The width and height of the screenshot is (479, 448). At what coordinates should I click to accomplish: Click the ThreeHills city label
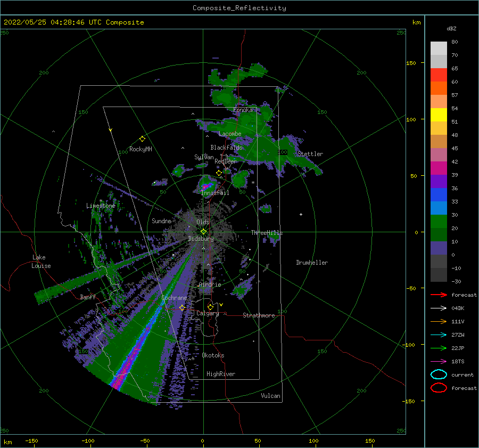pyautogui.click(x=267, y=233)
